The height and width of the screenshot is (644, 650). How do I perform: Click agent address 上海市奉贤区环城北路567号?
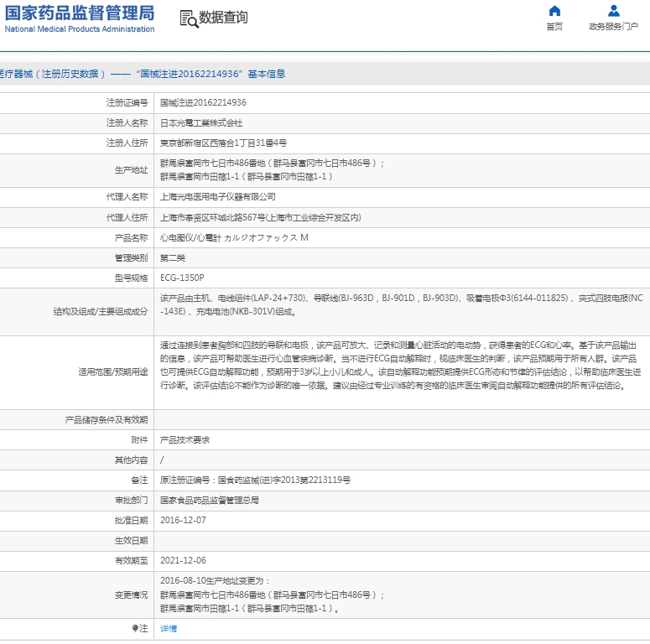pyautogui.click(x=260, y=217)
